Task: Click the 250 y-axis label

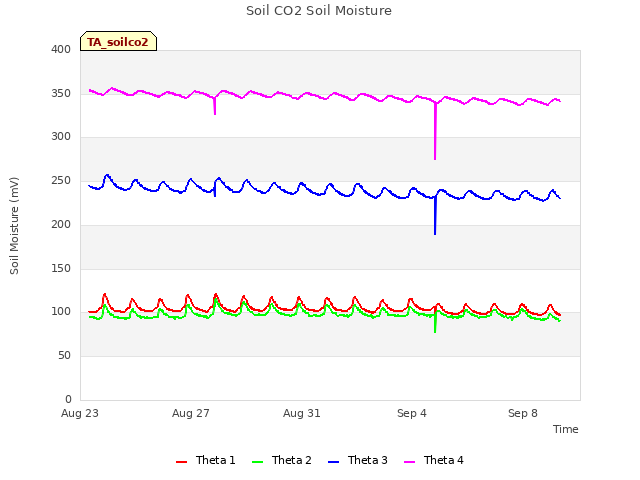Action: pos(61,180)
